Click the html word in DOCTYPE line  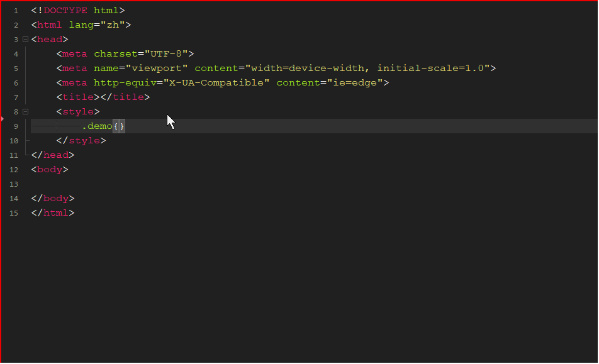tap(106, 11)
